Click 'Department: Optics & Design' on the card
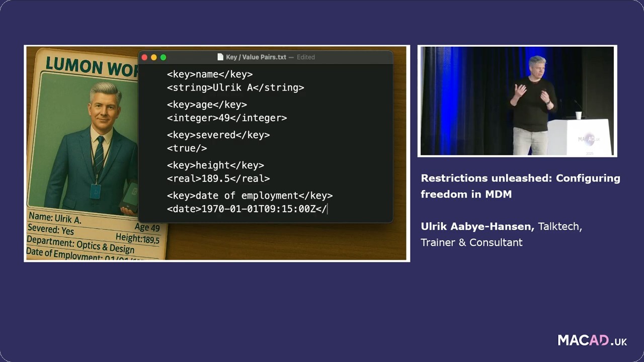The image size is (644, 362). (x=80, y=245)
